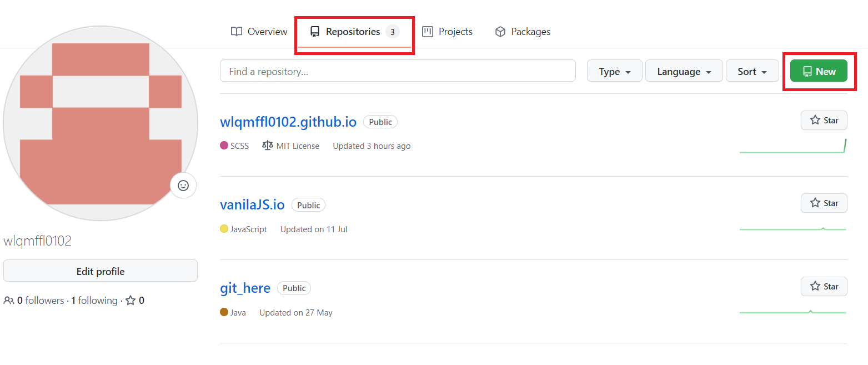
Task: Click the Find a repository search field
Action: (398, 71)
